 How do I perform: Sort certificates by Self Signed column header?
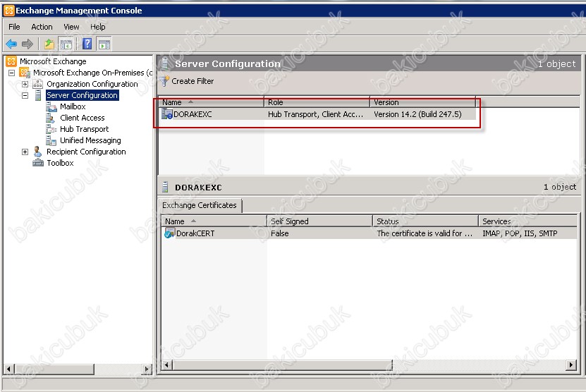pyautogui.click(x=320, y=221)
